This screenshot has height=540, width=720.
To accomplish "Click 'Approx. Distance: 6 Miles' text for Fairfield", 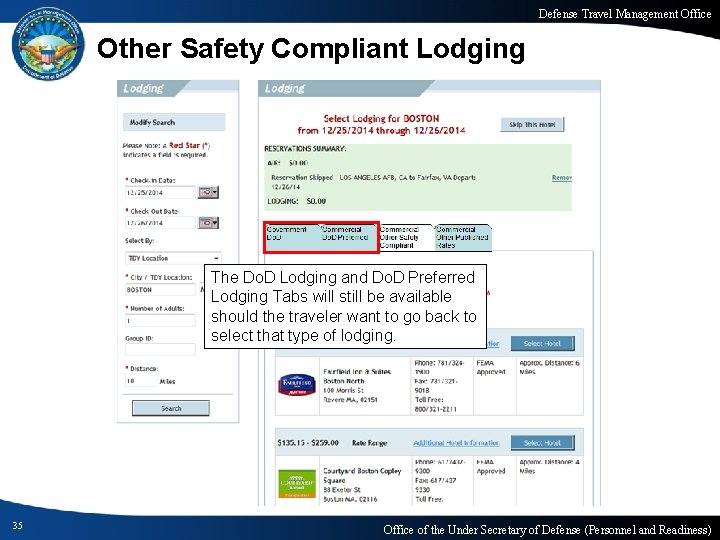I will tap(549, 367).
